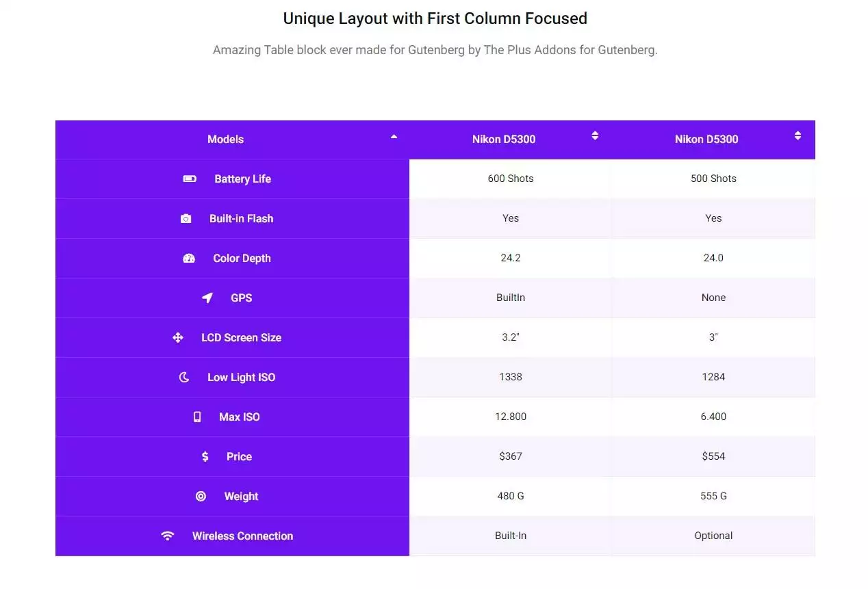Select the dollar icon beside Price
Screen dimensions: 868x589
205,456
